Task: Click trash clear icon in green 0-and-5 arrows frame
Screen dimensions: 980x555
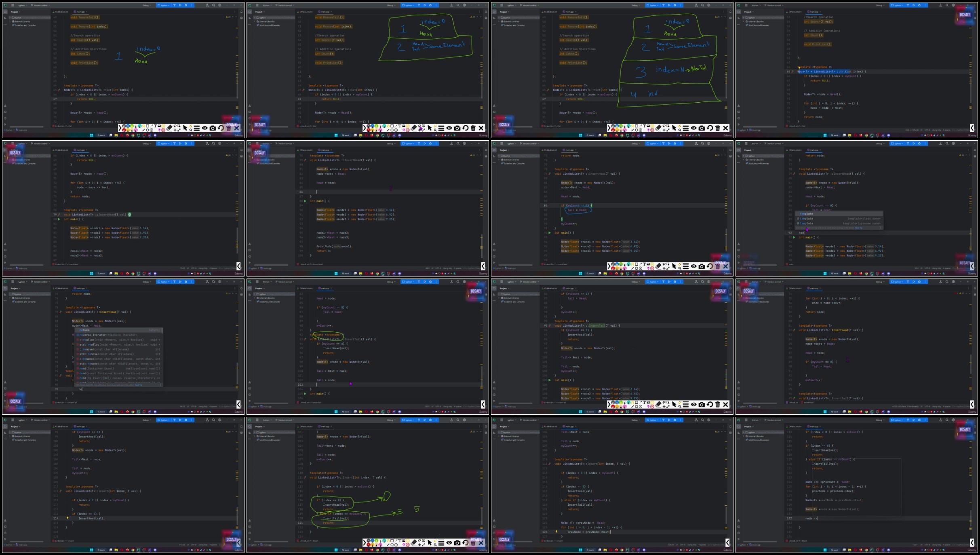Action: [x=473, y=542]
